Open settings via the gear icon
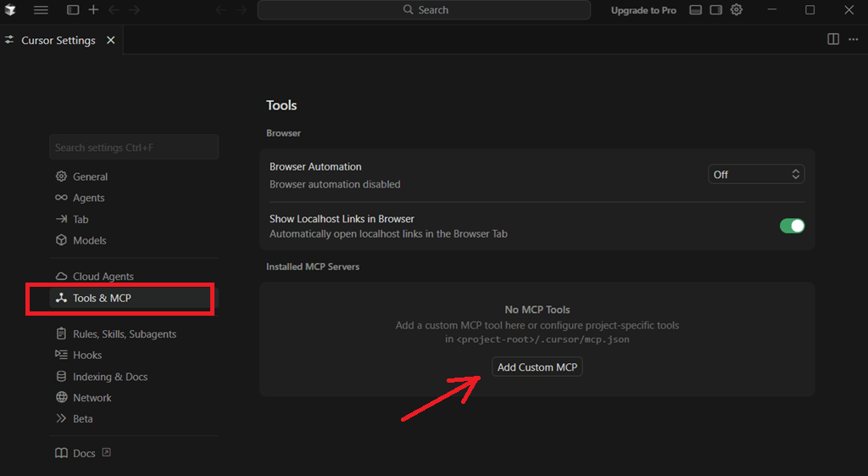Viewport: 868px width, 476px height. [x=737, y=10]
